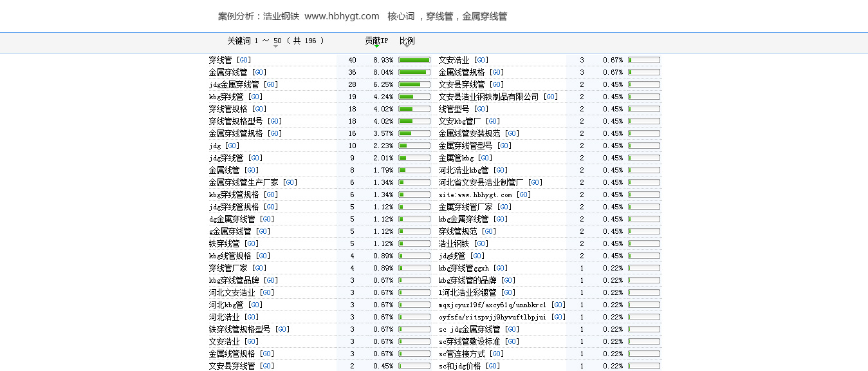Open GO link for dg金属穿线管

(266, 219)
